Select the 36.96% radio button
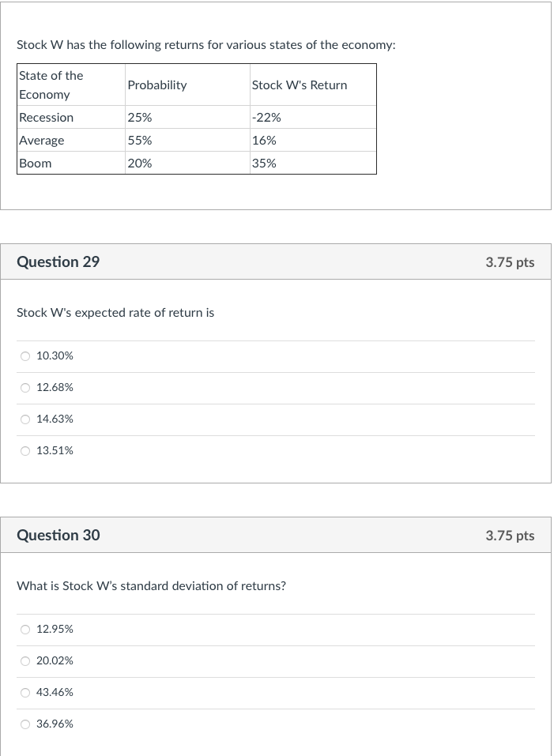This screenshot has width=554, height=756. click(x=25, y=724)
